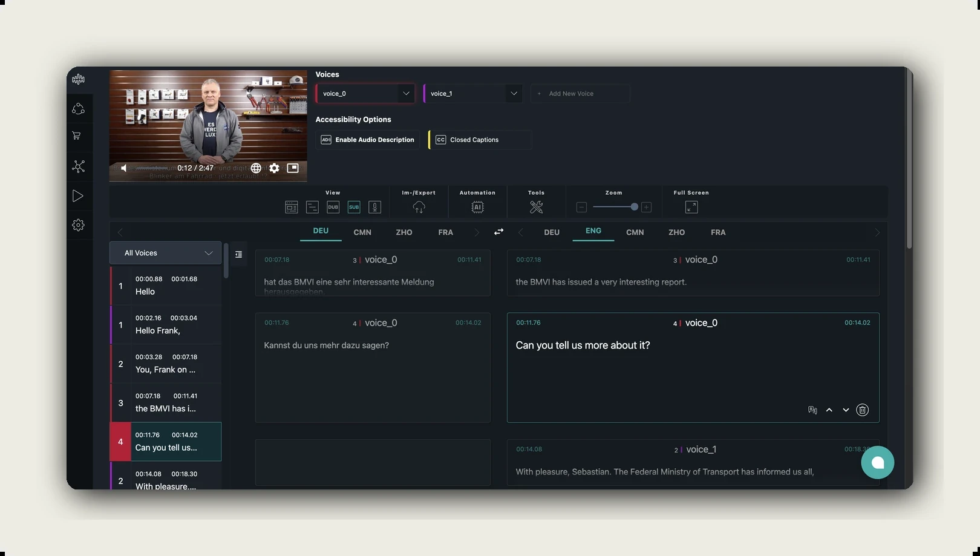Select the 'Can you tell us...' segment
This screenshot has height=556, width=980.
click(166, 442)
